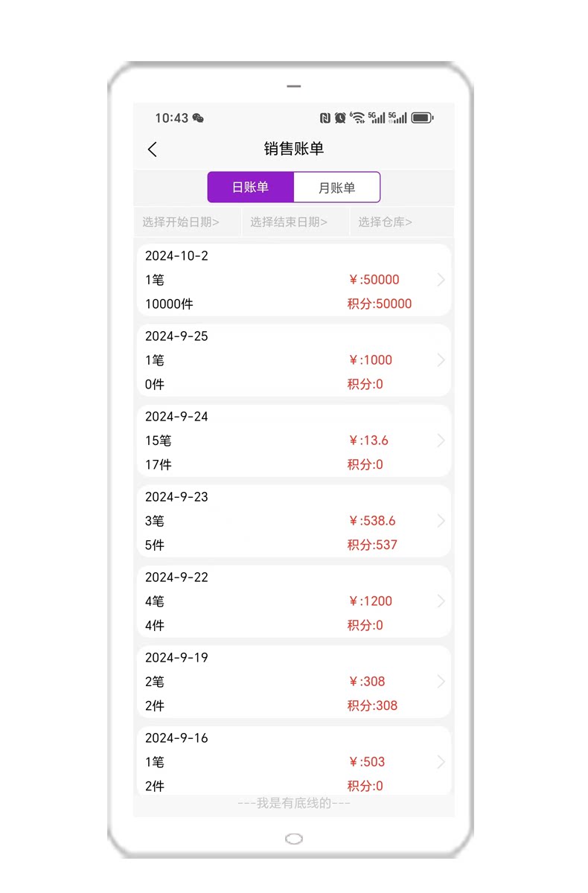Open the 2024-9-23 bill entry
588x893 pixels.
(293, 521)
